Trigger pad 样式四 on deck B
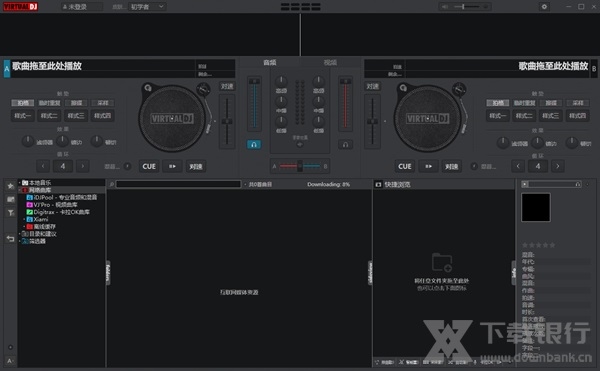The image size is (600, 371). pos(577,116)
